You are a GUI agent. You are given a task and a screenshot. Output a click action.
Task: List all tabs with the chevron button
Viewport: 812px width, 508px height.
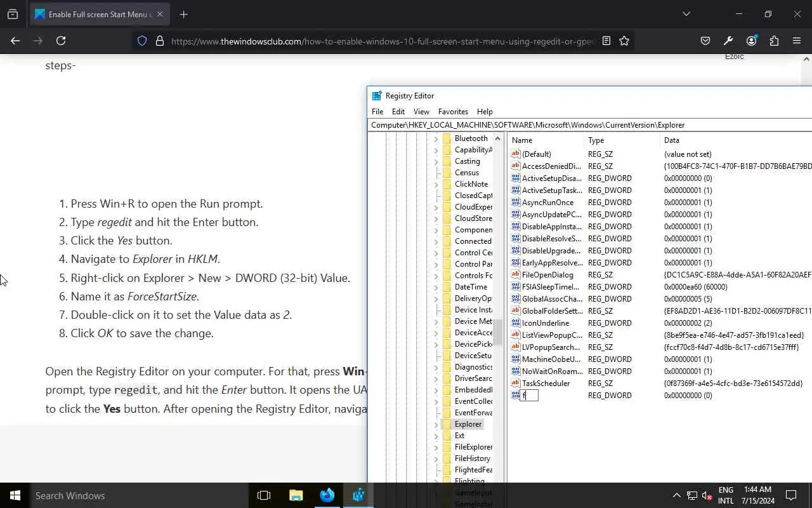[x=686, y=14]
